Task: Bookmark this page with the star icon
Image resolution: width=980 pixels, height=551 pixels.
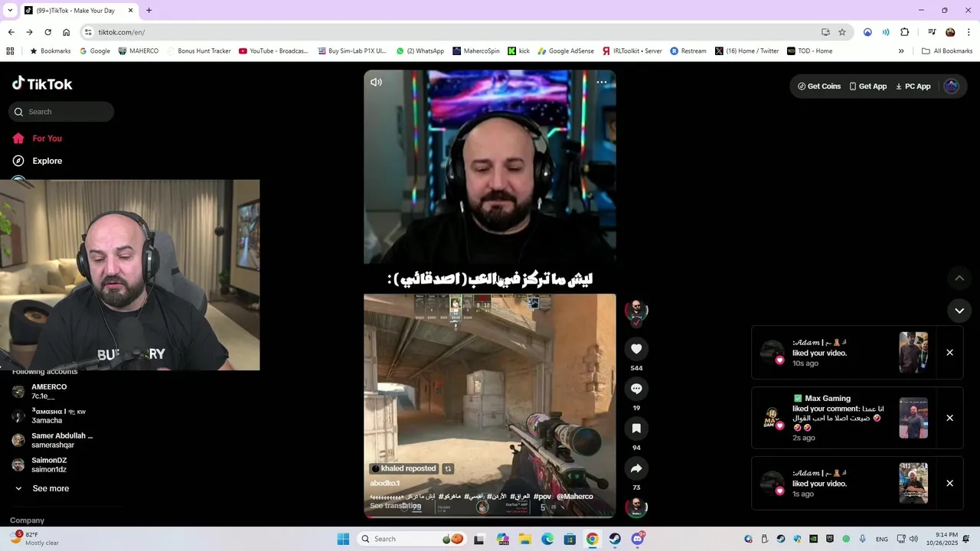Action: point(842,32)
